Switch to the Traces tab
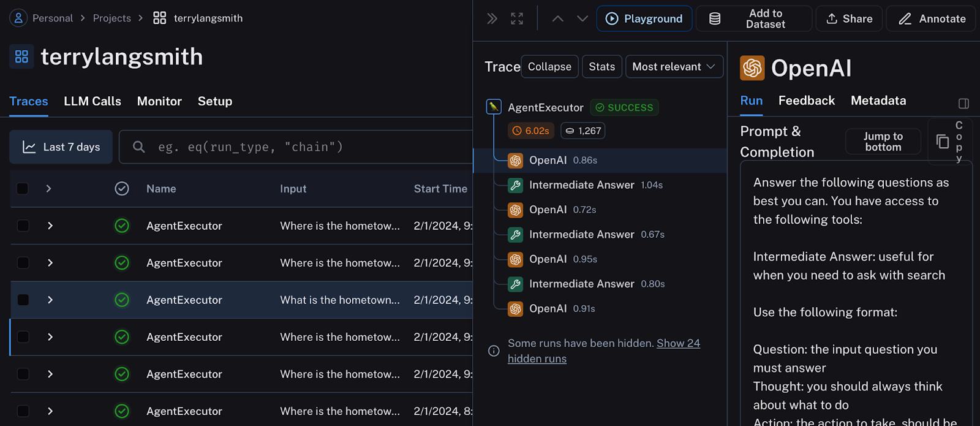The width and height of the screenshot is (980, 426). [x=29, y=101]
